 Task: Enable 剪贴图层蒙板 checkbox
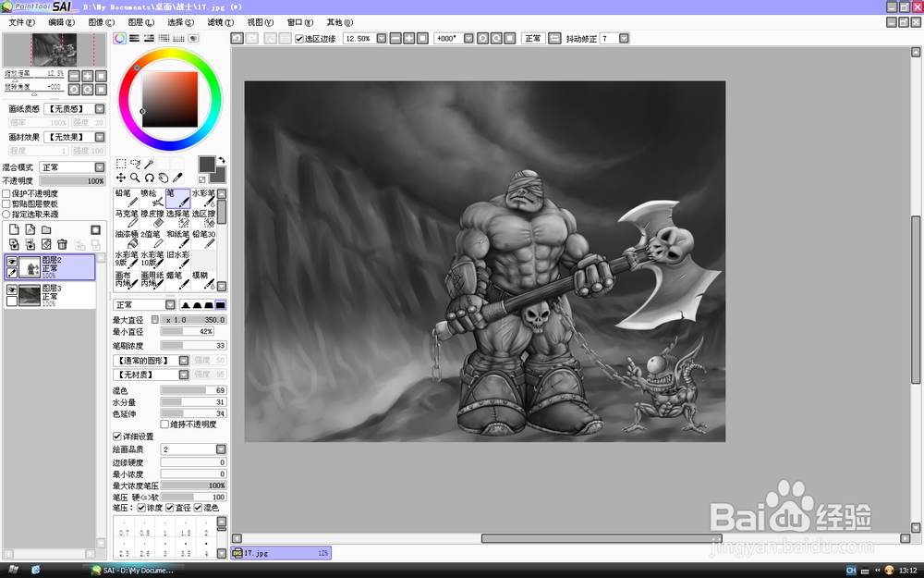pos(6,203)
